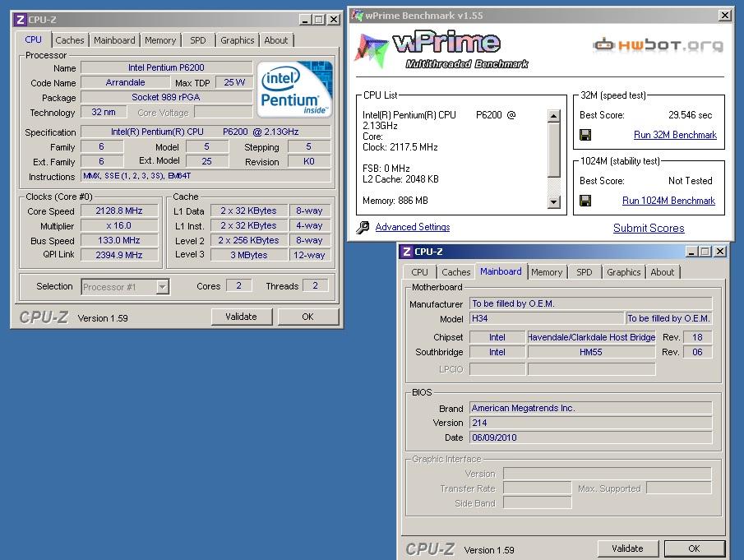Click the HWBOT.org logo
744x560 pixels.
click(659, 45)
